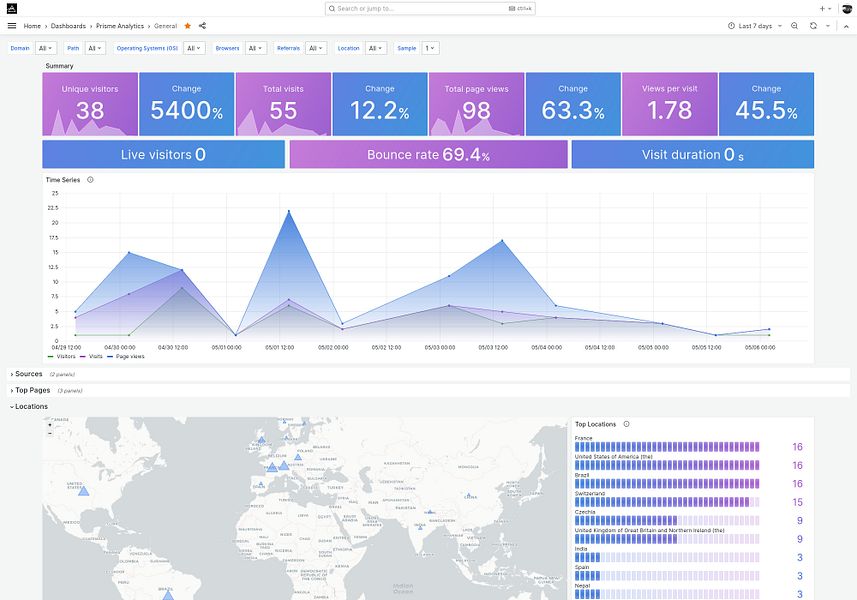Refresh the dashboard data
Image resolution: width=857 pixels, height=600 pixels.
tap(813, 26)
